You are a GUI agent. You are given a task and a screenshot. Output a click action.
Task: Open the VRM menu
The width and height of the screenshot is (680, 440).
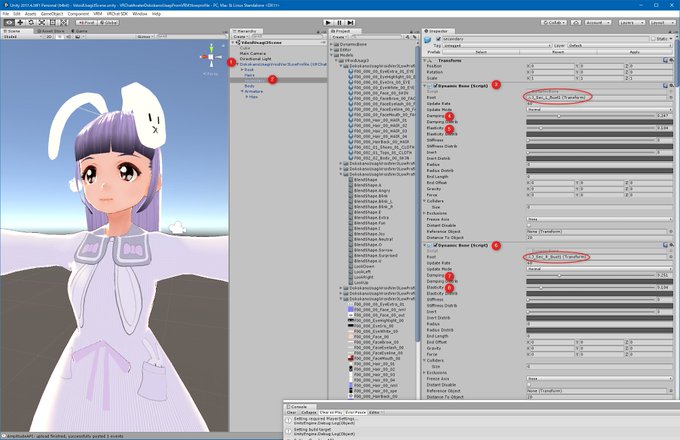(98, 14)
